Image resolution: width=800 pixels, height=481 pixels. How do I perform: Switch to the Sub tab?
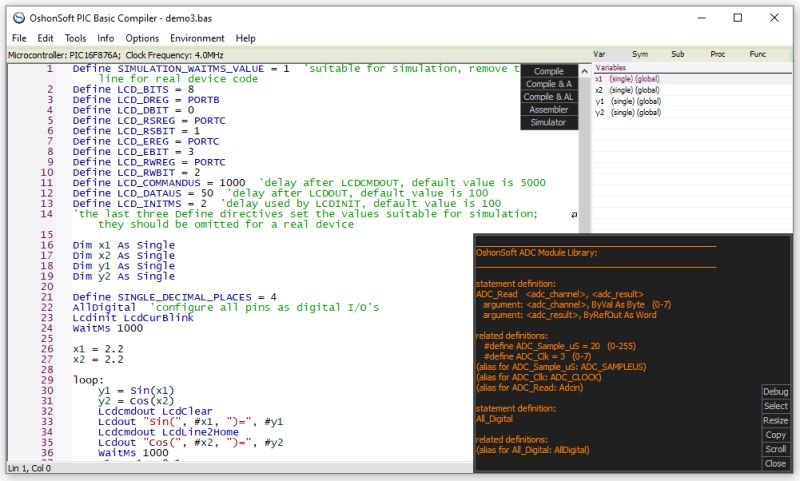(x=678, y=54)
